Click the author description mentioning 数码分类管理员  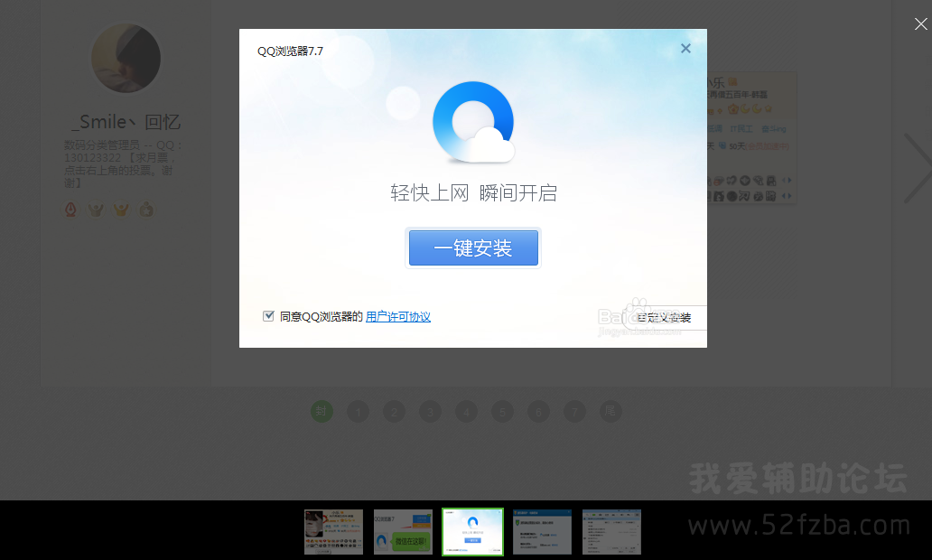click(124, 164)
